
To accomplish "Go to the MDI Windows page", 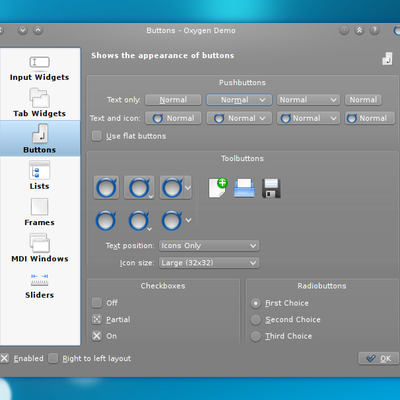I will tap(40, 248).
